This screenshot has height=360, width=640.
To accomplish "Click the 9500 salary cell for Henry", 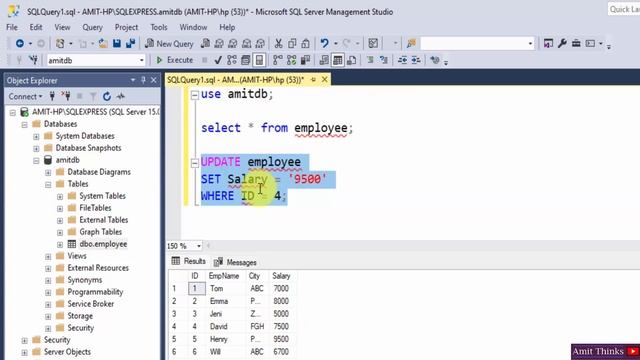I will 281,339.
